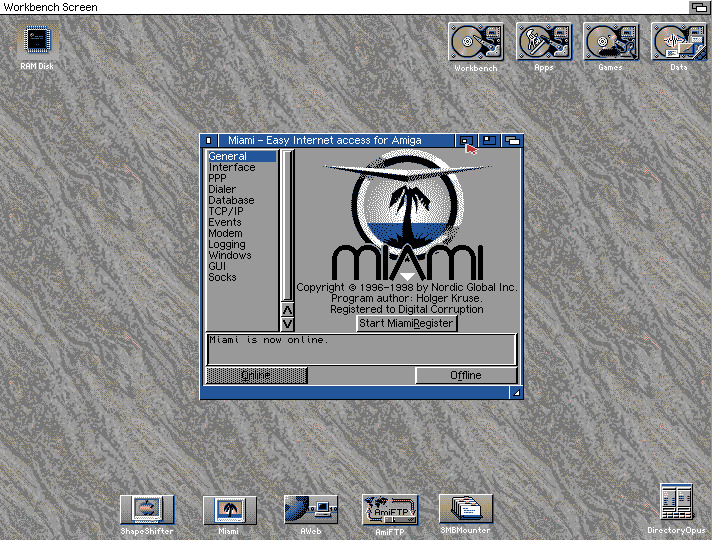Select TCP/IP in the Miami list
This screenshot has height=540, width=712.
point(242,211)
